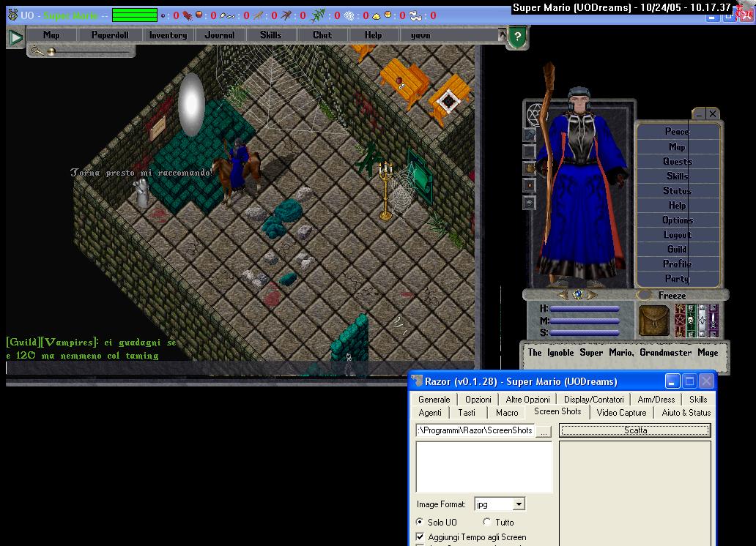Switch to Opzioni tab in Razor
This screenshot has height=546, width=756.
[x=478, y=400]
